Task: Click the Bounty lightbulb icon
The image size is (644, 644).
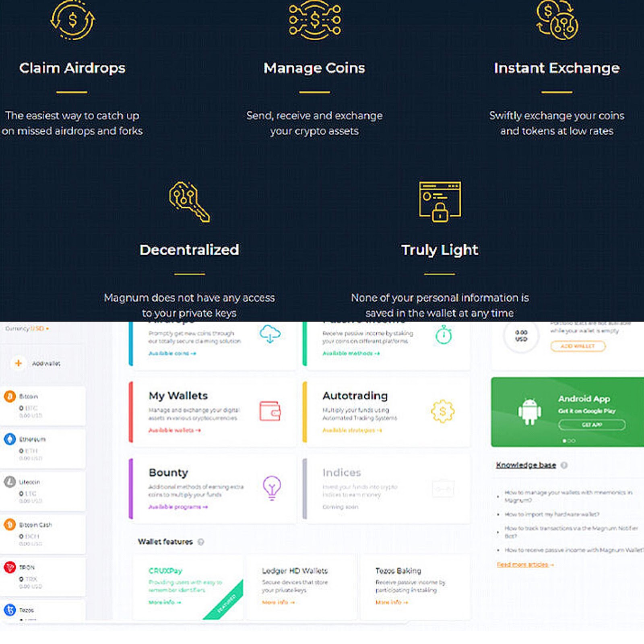Action: click(x=272, y=488)
